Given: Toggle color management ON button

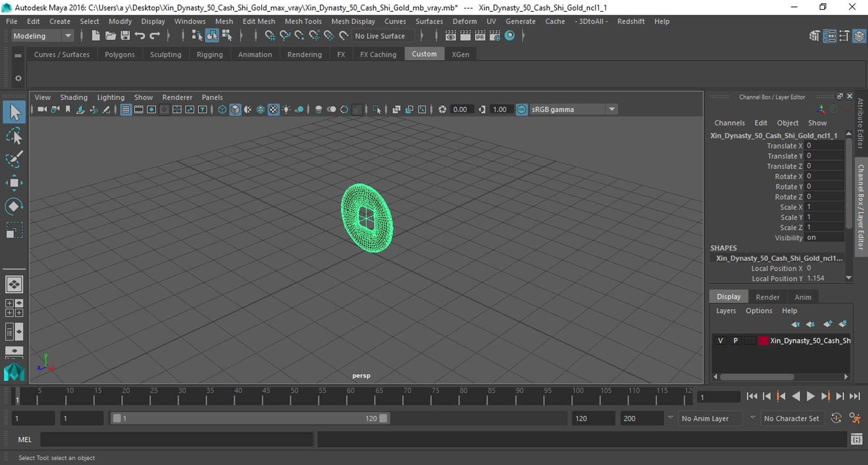Looking at the screenshot, I should click(522, 109).
